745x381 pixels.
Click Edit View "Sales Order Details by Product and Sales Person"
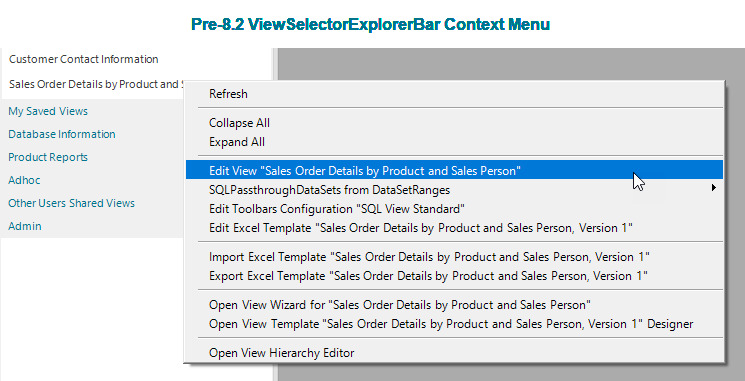click(x=454, y=170)
